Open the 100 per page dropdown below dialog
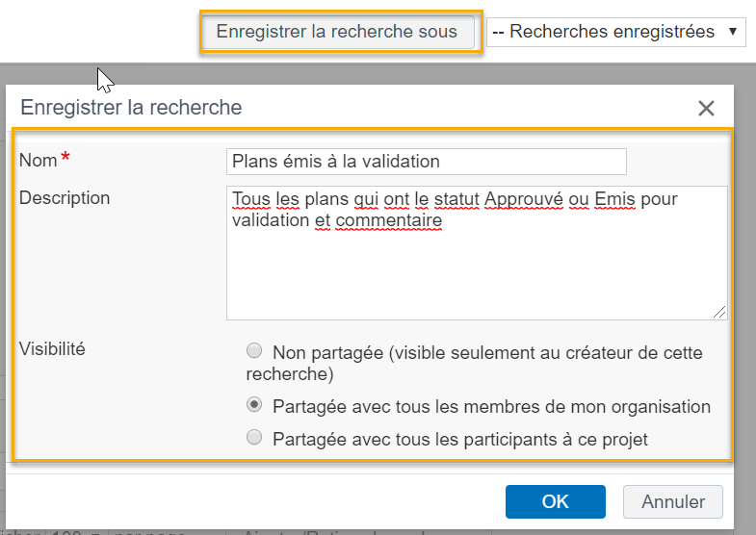756x535 pixels. tap(77, 532)
